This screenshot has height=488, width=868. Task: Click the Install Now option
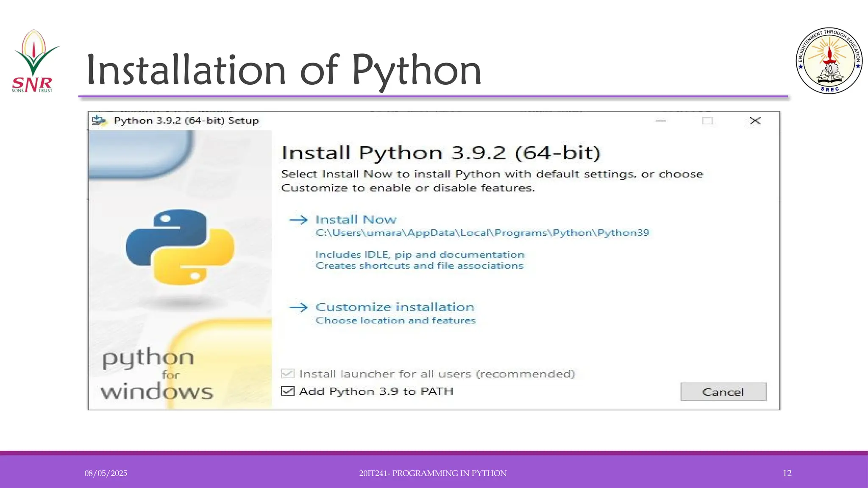356,219
